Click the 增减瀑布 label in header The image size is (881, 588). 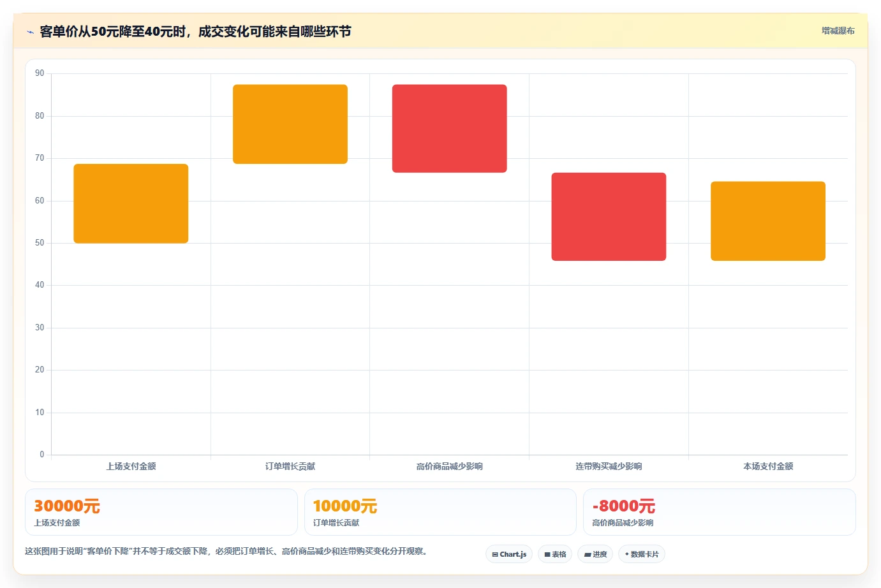coord(838,31)
